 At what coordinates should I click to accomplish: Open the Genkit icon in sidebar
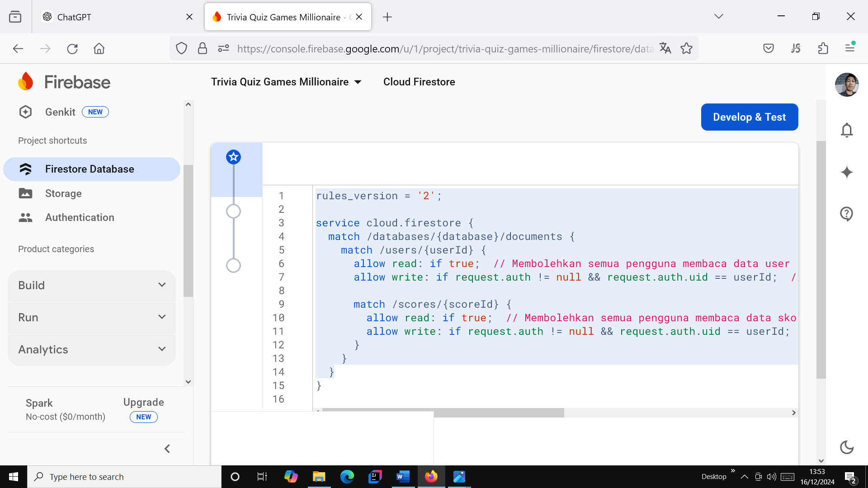26,112
